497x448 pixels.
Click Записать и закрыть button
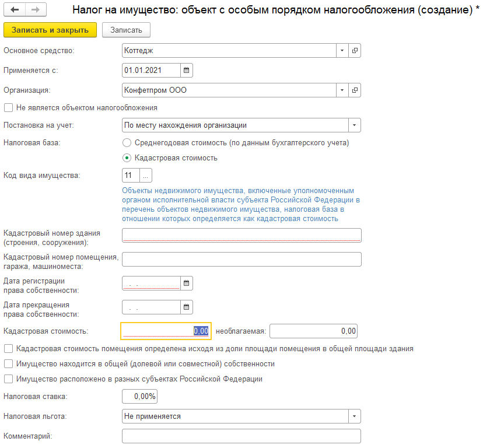pyautogui.click(x=50, y=30)
